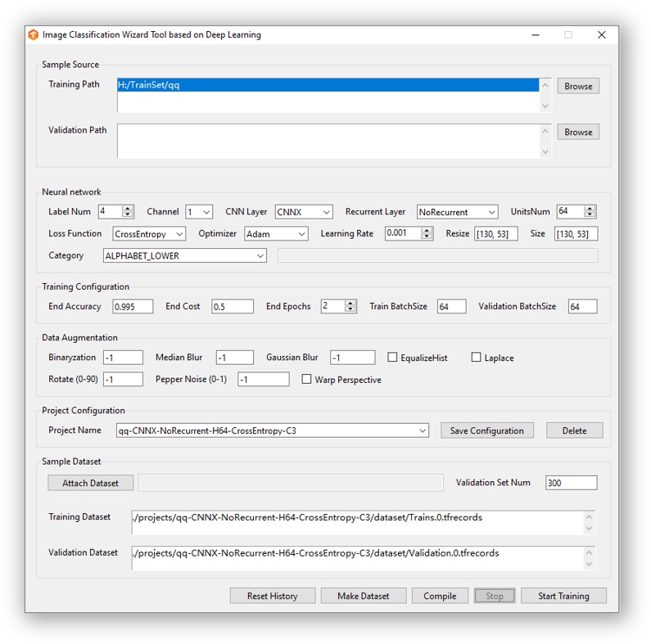Click the Rotate (0-90) input field
Viewport: 651px width, 644px height.
coord(124,379)
